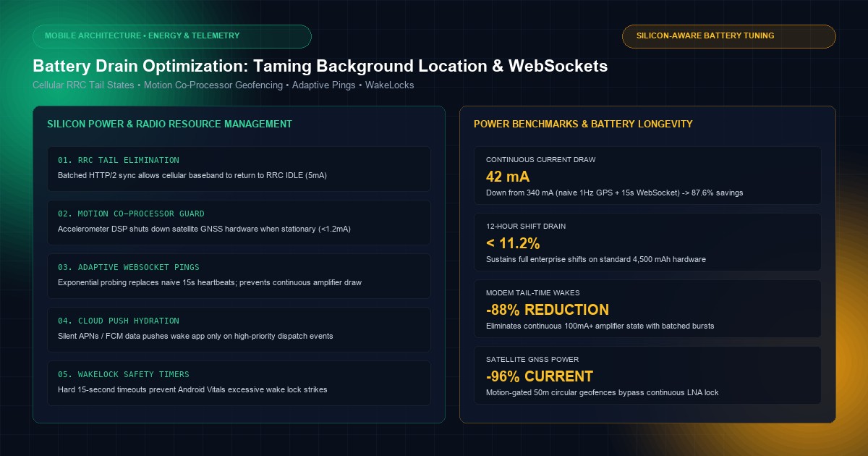Click the 'Silent APNs / FCM data pushes' text
868x456 pixels.
(x=195, y=337)
